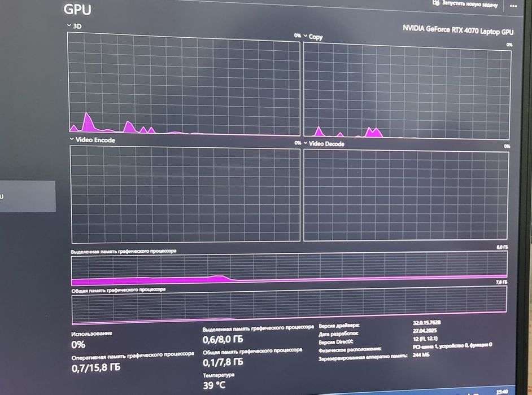This screenshot has height=395, width=532.
Task: Click the GPU page heading
Action: [77, 9]
